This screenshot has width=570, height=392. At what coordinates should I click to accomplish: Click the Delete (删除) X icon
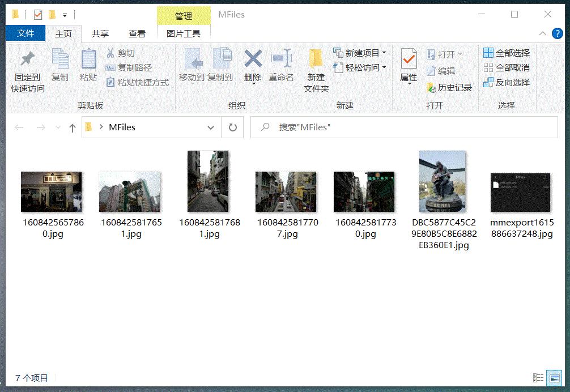point(253,58)
